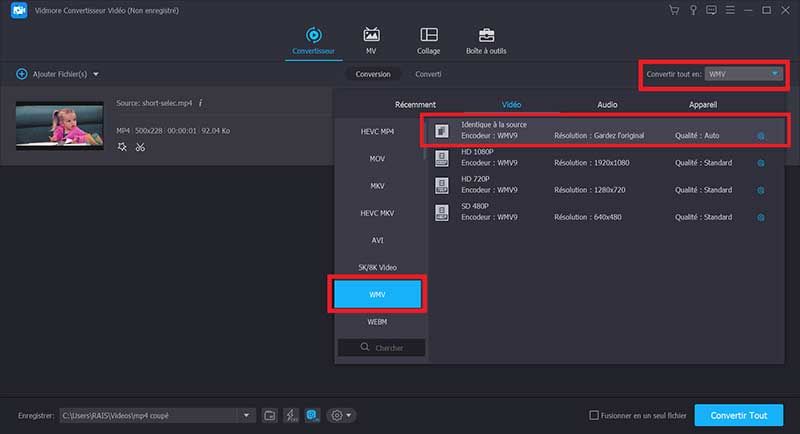800x434 pixels.
Task: Choose SD 480P preset
Action: point(605,212)
